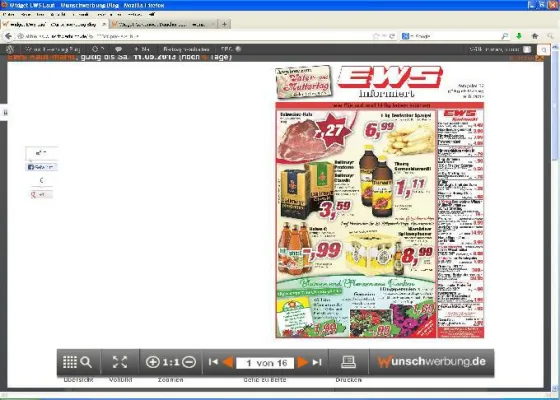
Task: Jump to the first flyer page
Action: pos(213,362)
